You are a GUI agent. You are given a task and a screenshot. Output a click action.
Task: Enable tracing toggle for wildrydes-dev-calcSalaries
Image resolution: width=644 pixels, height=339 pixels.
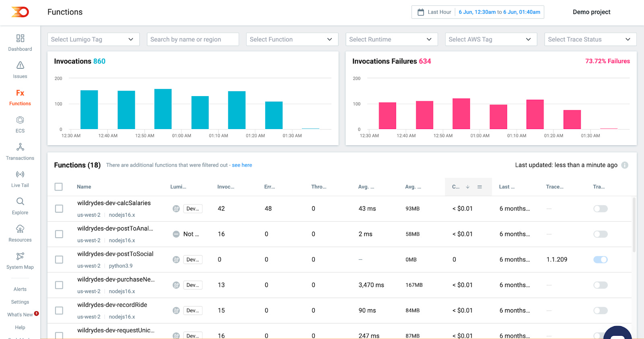pos(601,209)
